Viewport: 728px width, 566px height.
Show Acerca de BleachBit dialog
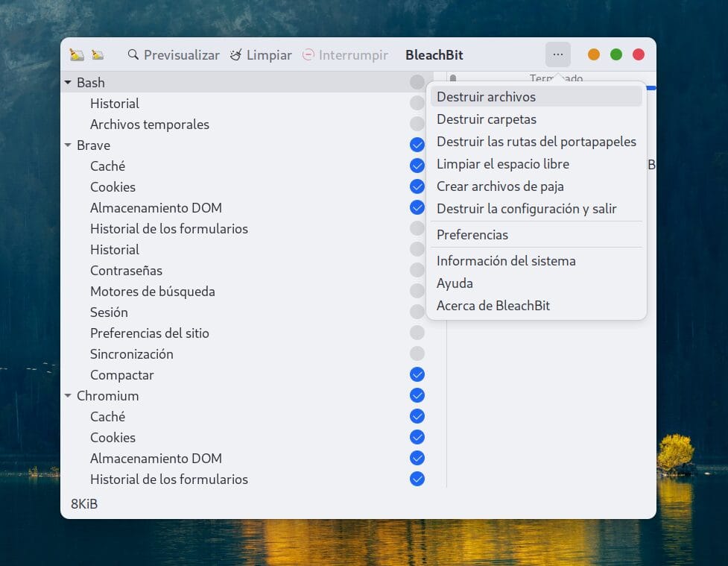point(536,305)
